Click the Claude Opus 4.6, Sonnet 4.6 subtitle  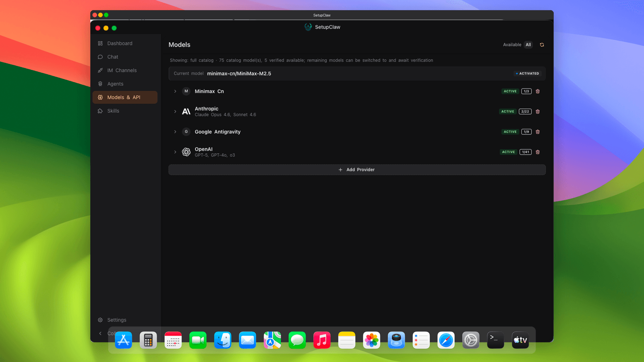pos(225,115)
